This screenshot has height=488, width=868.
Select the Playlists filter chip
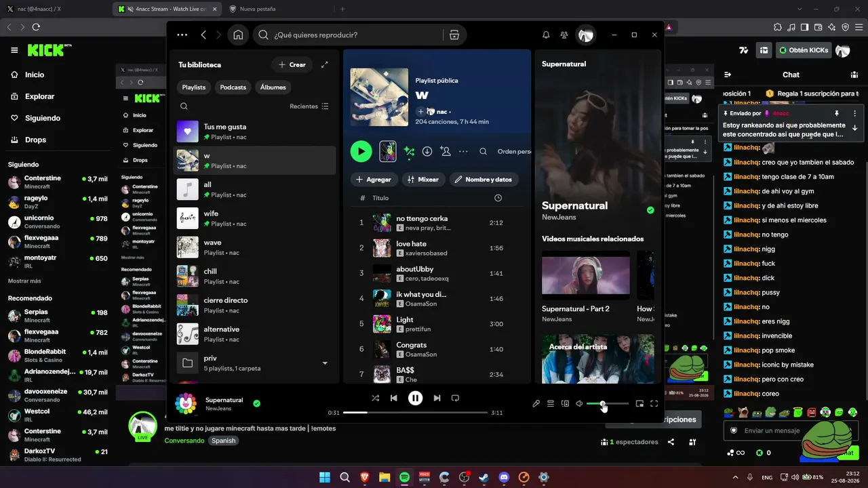click(x=194, y=87)
